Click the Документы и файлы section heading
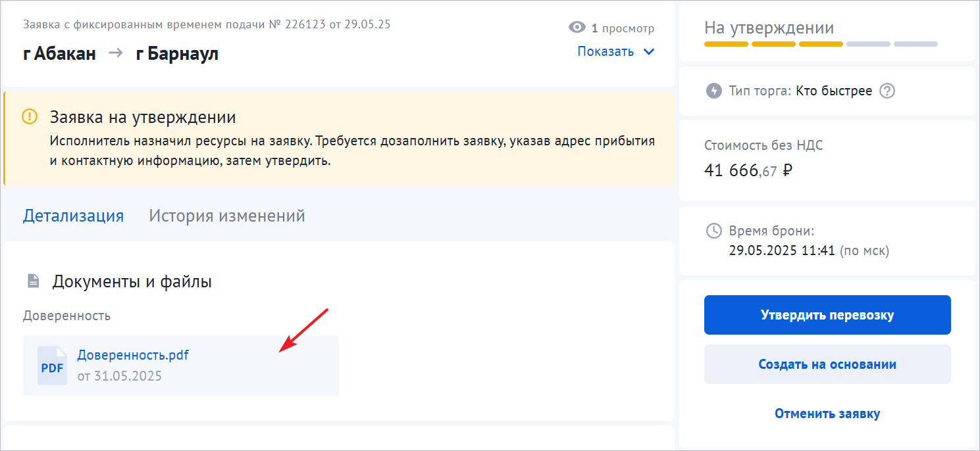Image resolution: width=980 pixels, height=451 pixels. 132,282
